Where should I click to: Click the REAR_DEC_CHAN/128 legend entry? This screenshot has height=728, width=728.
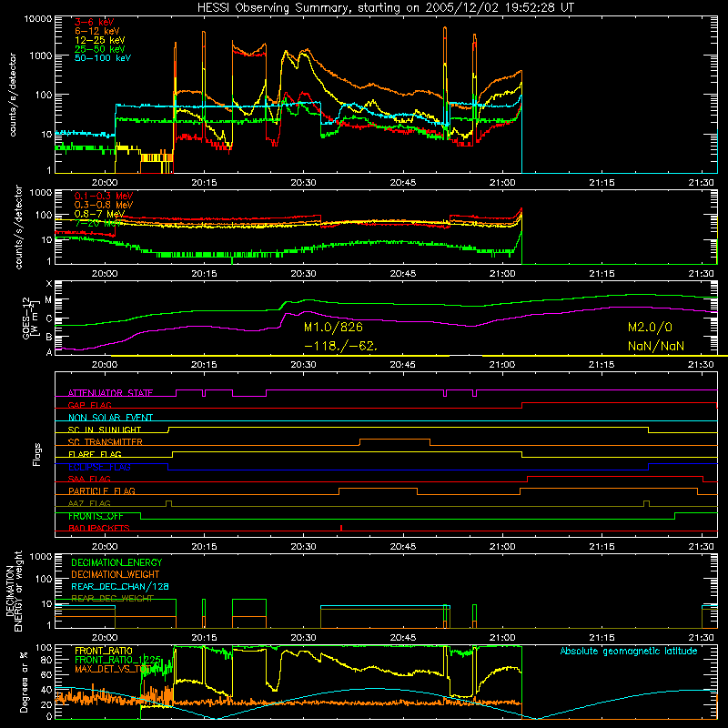click(x=120, y=587)
